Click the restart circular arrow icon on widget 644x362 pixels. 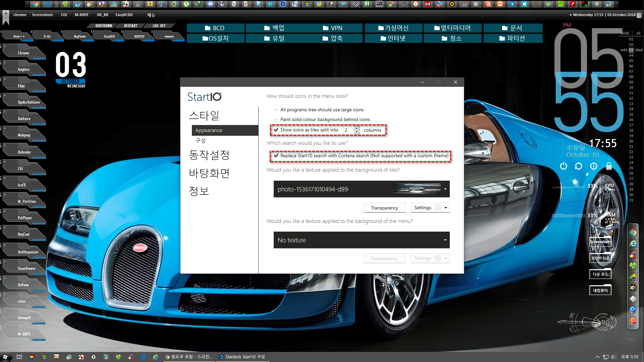pyautogui.click(x=578, y=166)
